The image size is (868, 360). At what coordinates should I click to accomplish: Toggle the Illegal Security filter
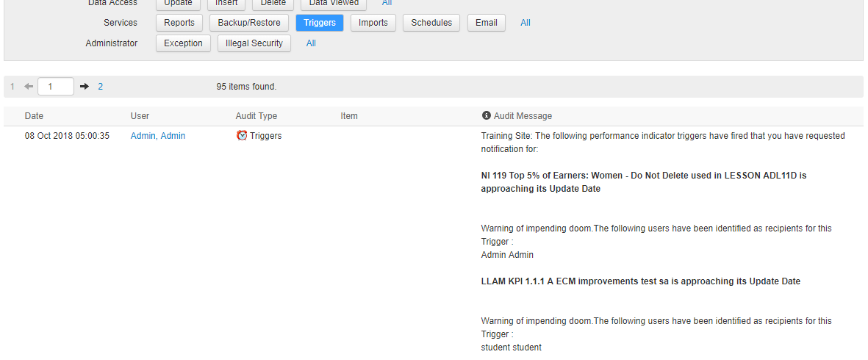[x=254, y=43]
